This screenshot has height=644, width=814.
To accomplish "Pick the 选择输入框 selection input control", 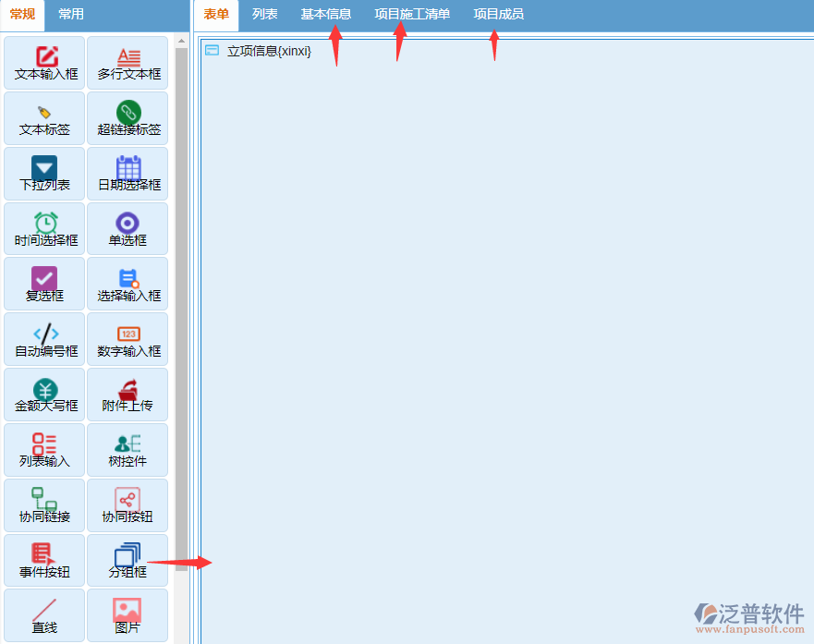I will (128, 284).
